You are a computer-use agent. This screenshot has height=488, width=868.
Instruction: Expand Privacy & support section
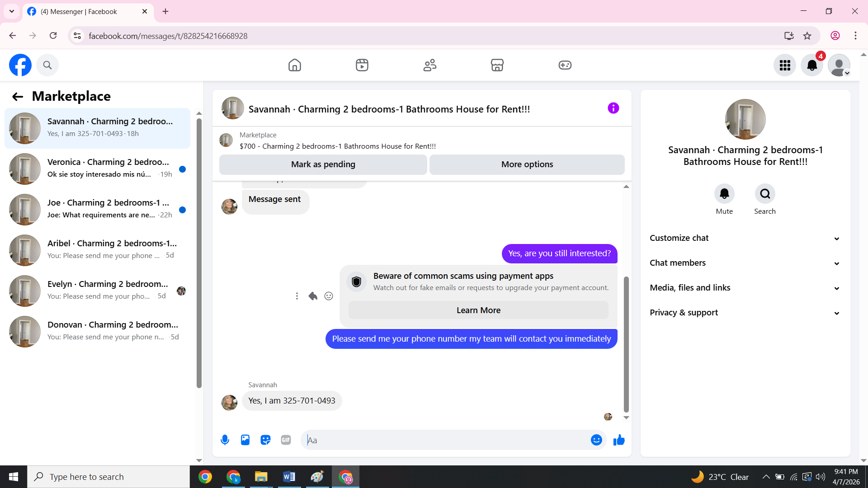pyautogui.click(x=745, y=313)
